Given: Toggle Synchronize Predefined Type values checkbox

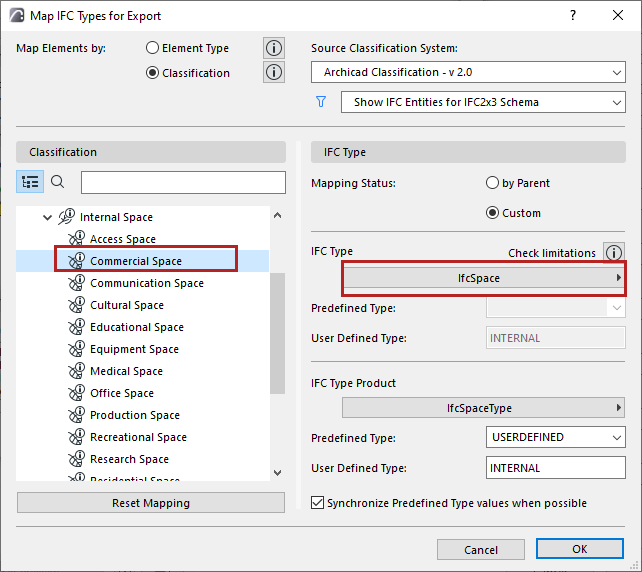Looking at the screenshot, I should coord(318,503).
